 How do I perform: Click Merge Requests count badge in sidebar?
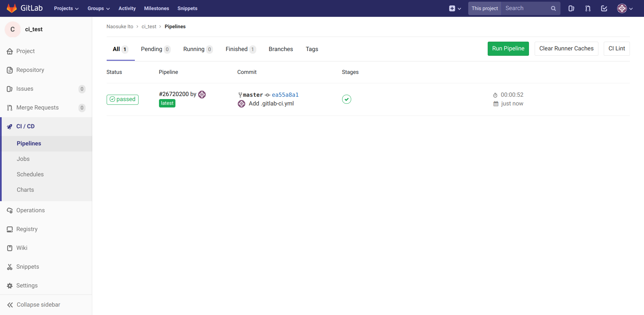tap(82, 108)
